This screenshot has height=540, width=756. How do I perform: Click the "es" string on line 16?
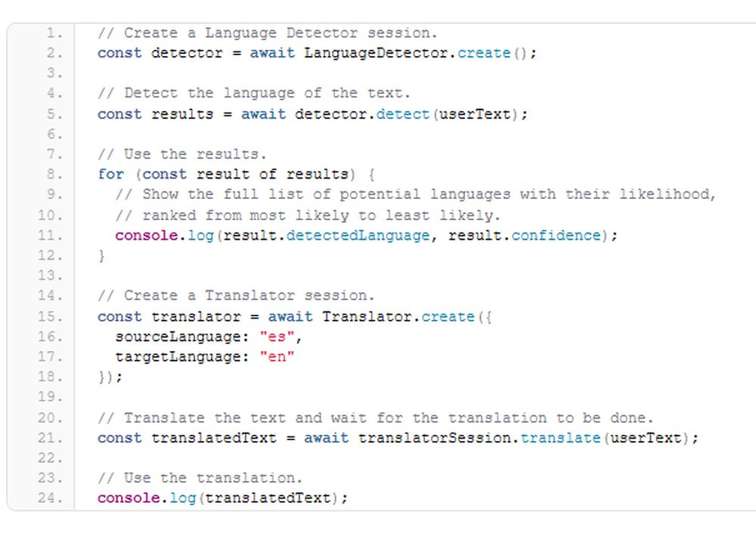point(277,337)
